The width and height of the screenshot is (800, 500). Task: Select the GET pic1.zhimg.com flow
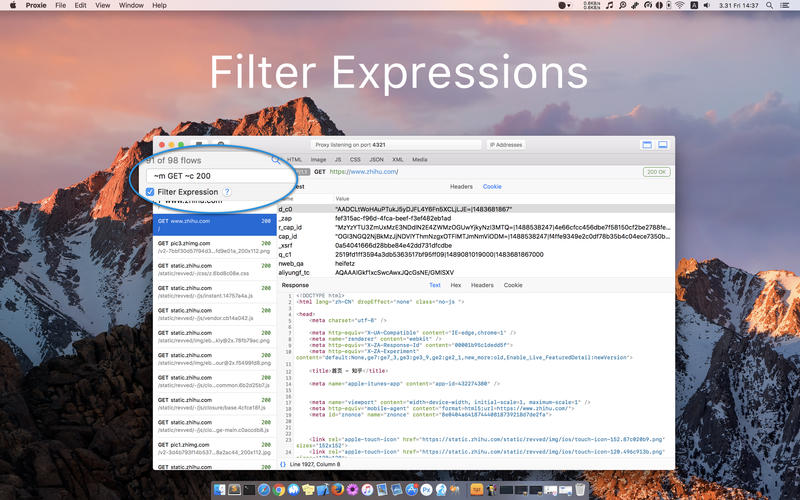[215, 448]
